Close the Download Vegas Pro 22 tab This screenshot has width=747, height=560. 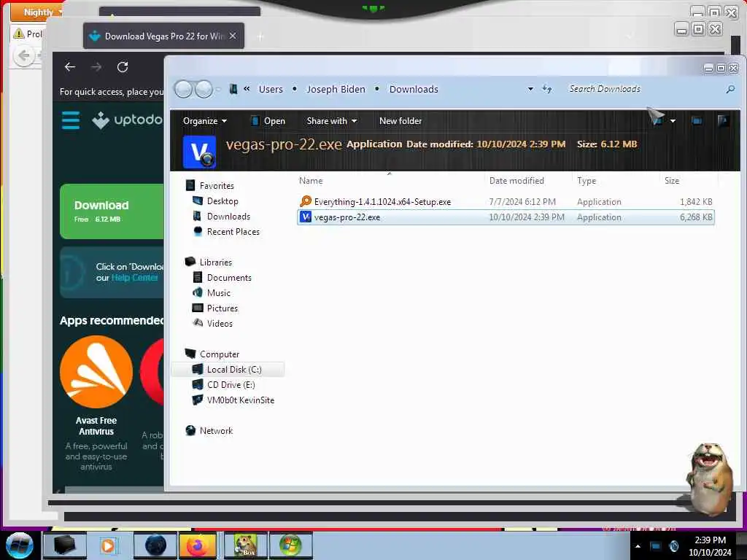click(x=233, y=36)
